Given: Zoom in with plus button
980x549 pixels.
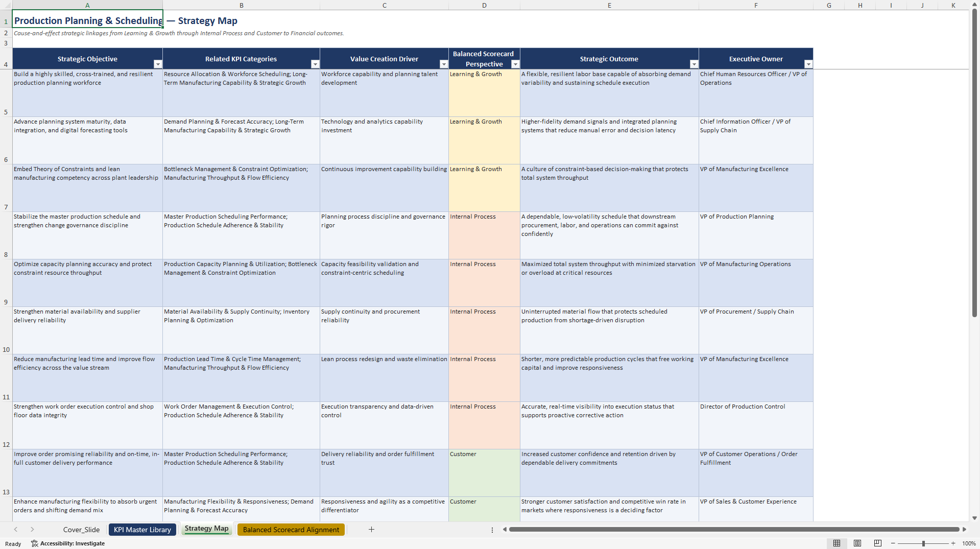Looking at the screenshot, I should pos(953,543).
